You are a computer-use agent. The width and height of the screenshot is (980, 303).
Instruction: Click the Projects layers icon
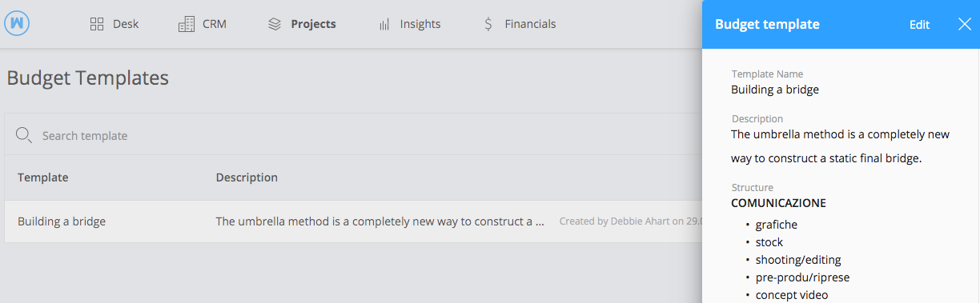tap(275, 24)
